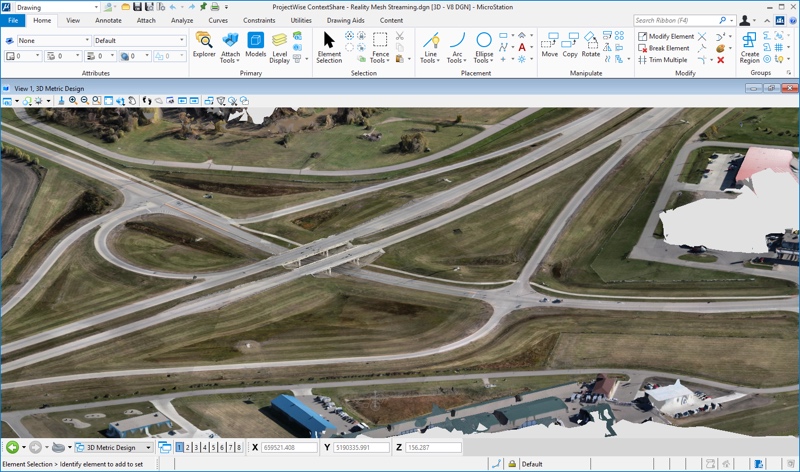Viewport: 800px width, 472px height.
Task: Switch to the Constraints ribbon tab
Action: click(x=259, y=20)
